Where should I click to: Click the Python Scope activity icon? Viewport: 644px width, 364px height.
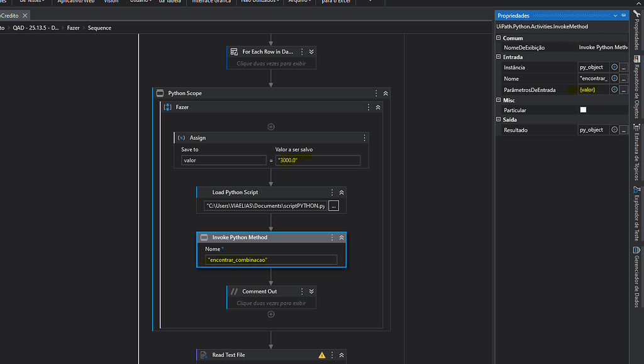click(160, 93)
